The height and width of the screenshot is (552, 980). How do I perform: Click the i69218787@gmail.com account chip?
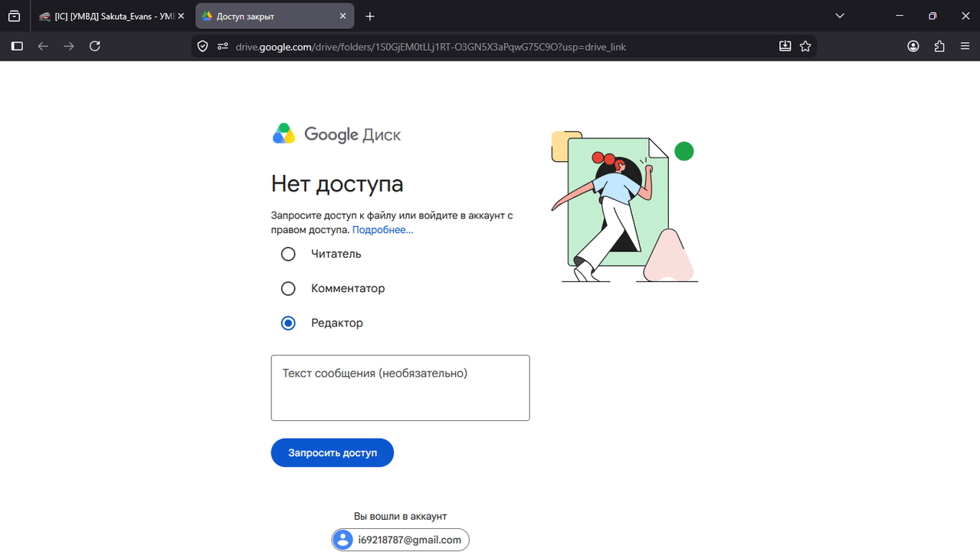400,540
